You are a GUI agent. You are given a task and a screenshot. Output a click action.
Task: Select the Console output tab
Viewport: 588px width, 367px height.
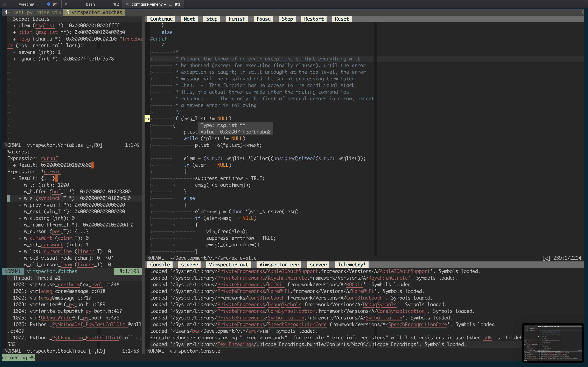click(x=160, y=264)
